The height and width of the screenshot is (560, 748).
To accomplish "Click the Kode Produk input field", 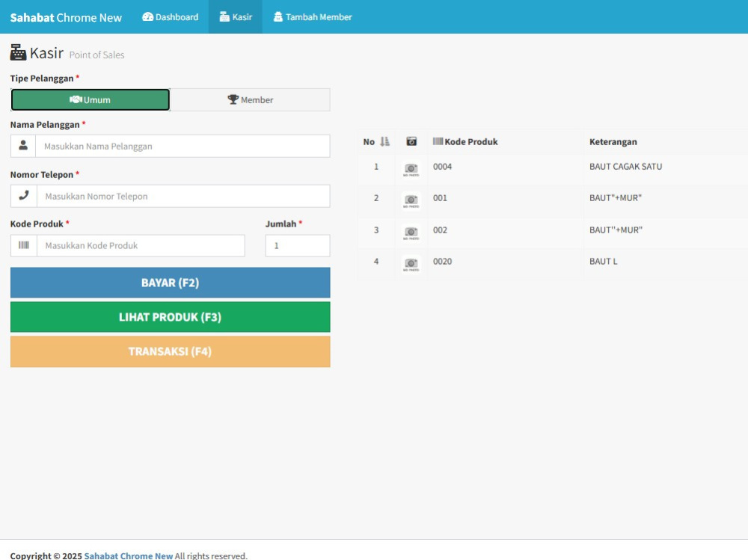I will (141, 246).
